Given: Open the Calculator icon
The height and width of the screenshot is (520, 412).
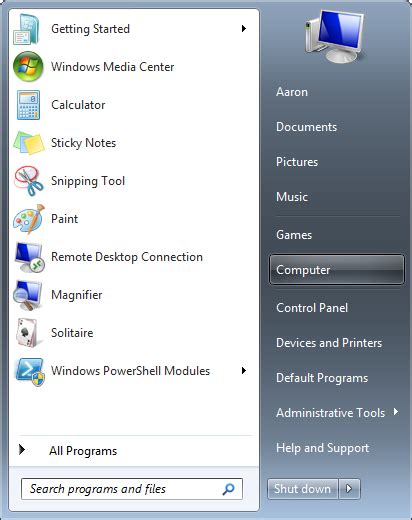Looking at the screenshot, I should 28,105.
